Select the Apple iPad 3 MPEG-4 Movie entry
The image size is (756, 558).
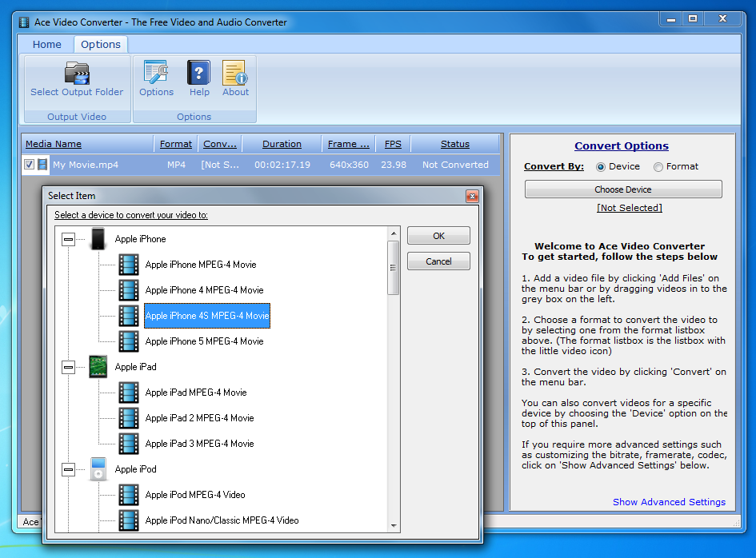[x=200, y=444]
